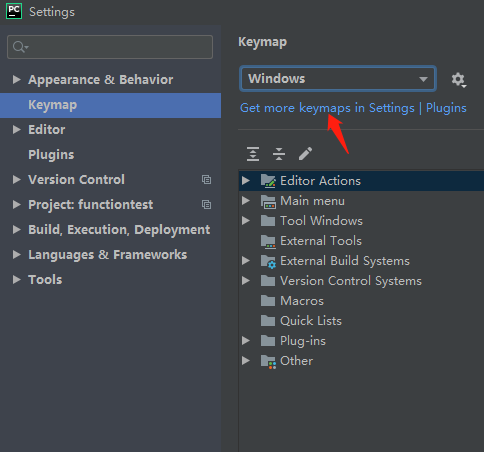Click the Macros folder icon
This screenshot has width=484, height=452.
click(268, 301)
